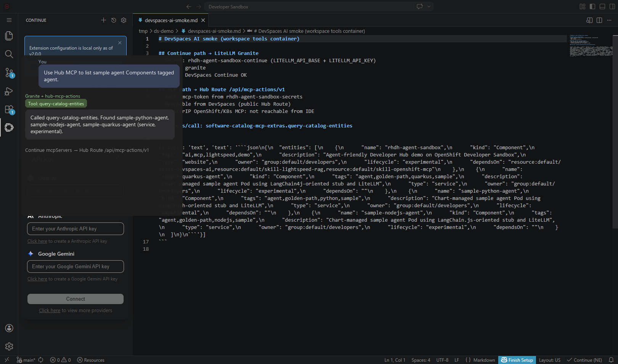Go to line via Ln 1, Col 1

395,360
